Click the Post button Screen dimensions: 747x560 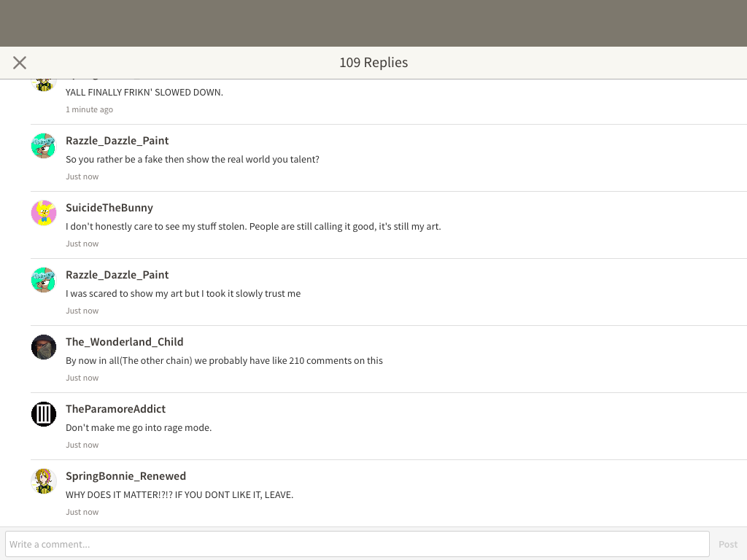[728, 544]
